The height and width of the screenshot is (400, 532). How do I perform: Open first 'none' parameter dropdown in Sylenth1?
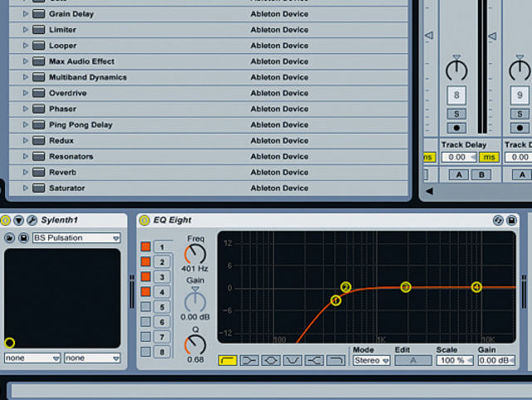(x=32, y=358)
